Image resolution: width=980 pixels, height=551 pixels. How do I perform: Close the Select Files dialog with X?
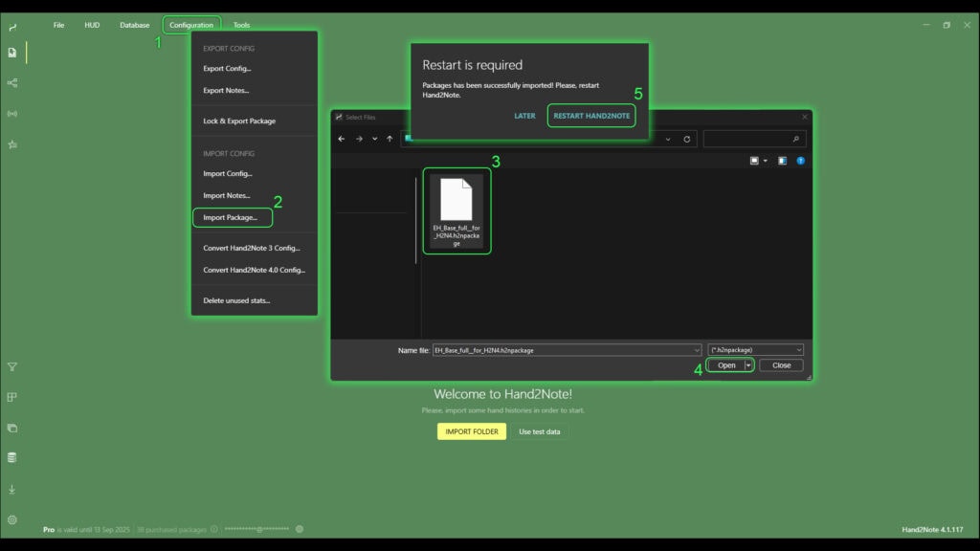[x=804, y=117]
